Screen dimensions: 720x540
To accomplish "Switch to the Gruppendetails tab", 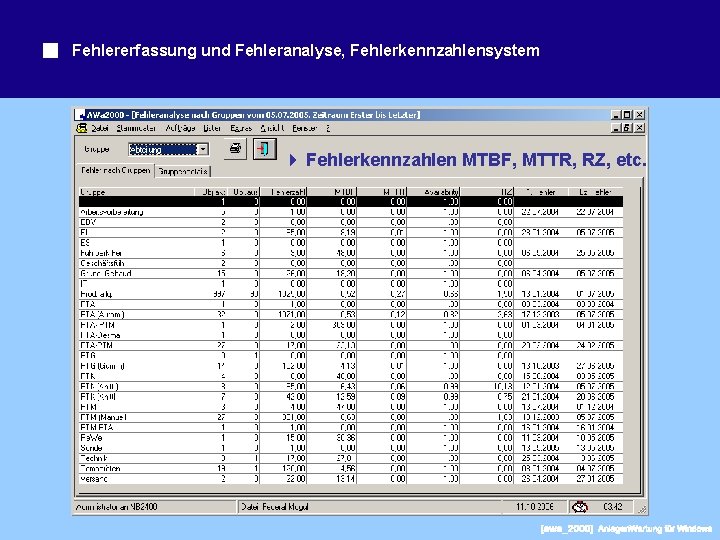I will [x=183, y=171].
